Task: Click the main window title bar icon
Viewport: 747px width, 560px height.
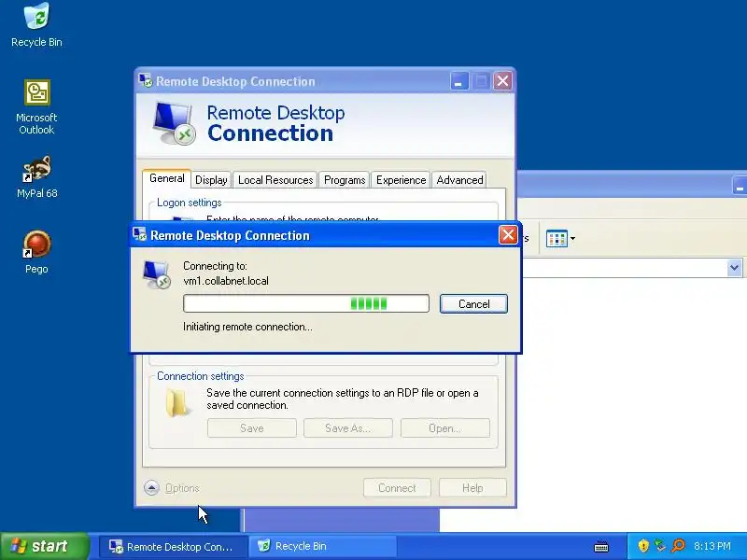Action: 146,80
